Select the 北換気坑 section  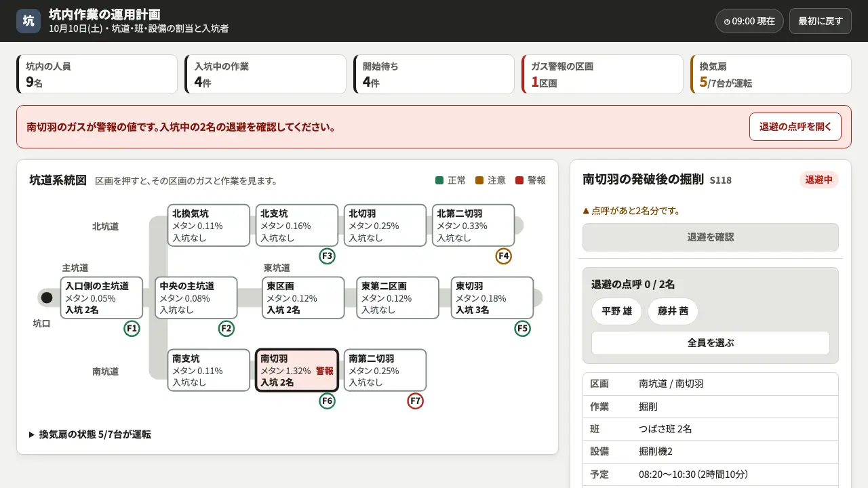(x=209, y=226)
